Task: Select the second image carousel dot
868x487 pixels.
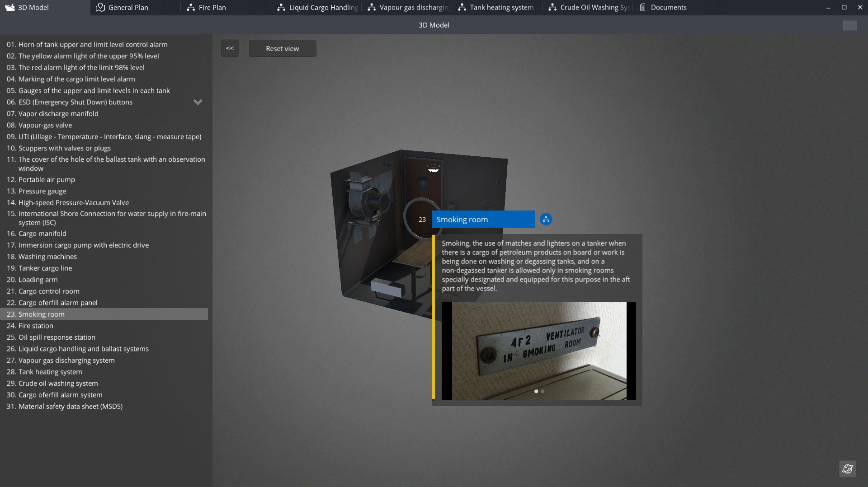Action: [x=542, y=391]
